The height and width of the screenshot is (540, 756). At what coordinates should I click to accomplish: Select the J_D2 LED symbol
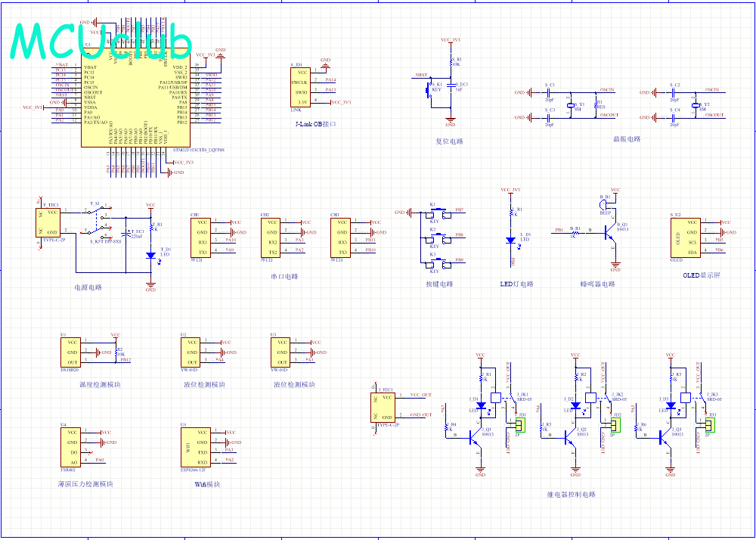(x=575, y=406)
